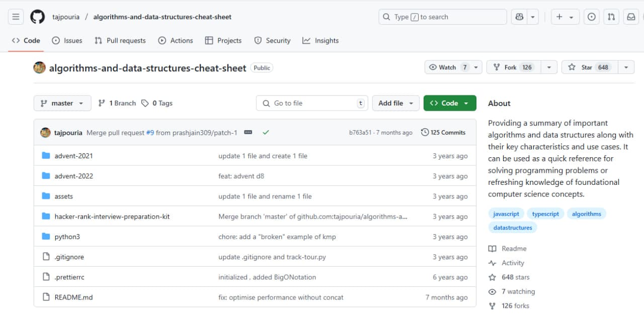Viewport: 644px width, 315px height.
Task: Switch to the Issues tab
Action: point(67,41)
